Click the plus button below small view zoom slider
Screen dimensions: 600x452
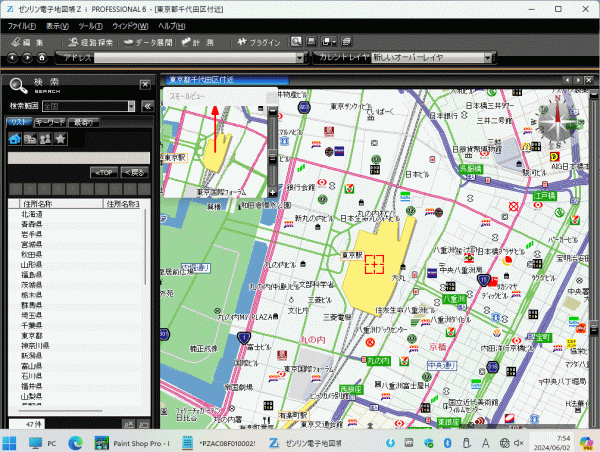tap(272, 193)
